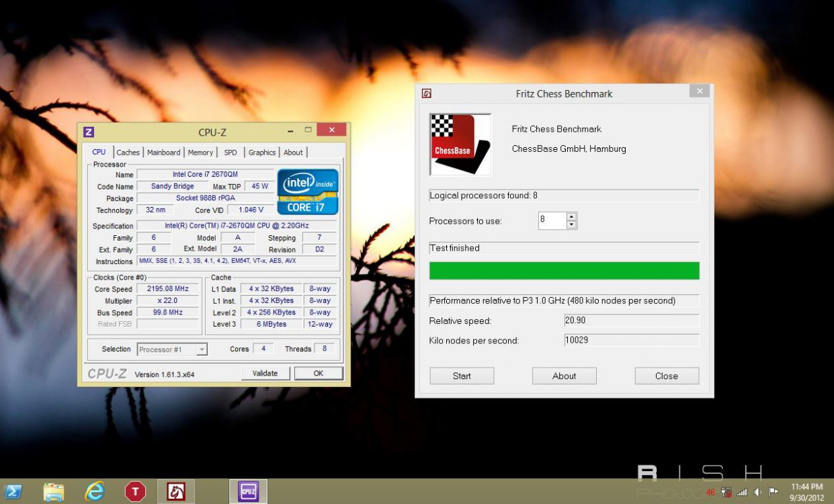Click the Max TDP value '45 W'
Viewport: 834px width, 504px height.
258,186
